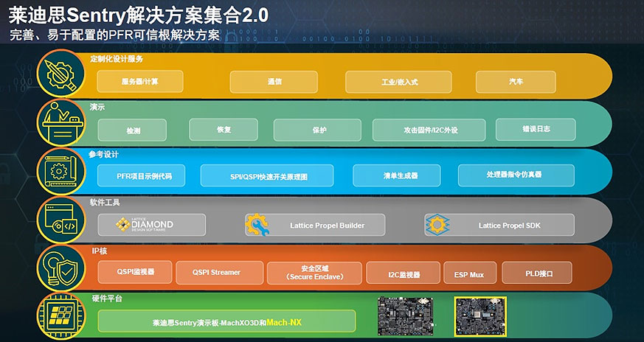Click the 安全区域 Secure Enclave block
This screenshot has width=644, height=342.
(x=314, y=273)
